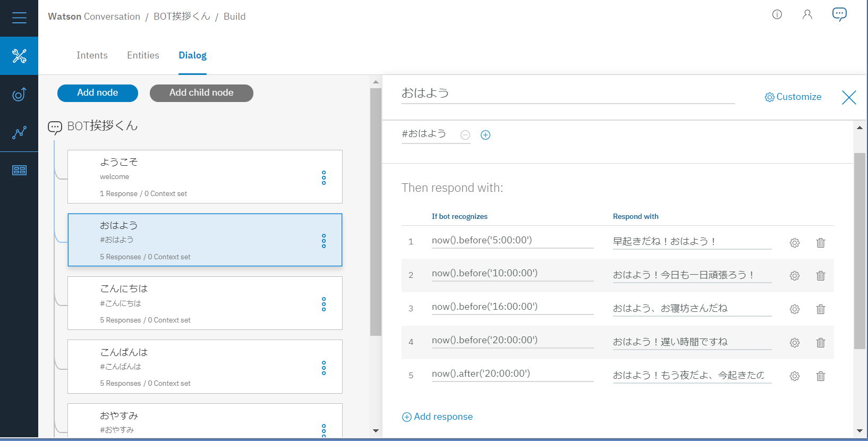Open the Improve target sidebar icon
This screenshot has width=868, height=441.
point(19,94)
